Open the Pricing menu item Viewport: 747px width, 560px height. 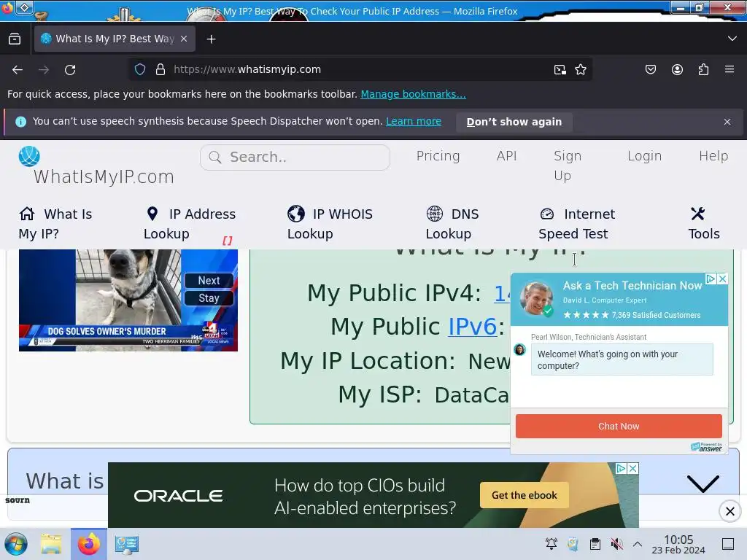pos(438,156)
